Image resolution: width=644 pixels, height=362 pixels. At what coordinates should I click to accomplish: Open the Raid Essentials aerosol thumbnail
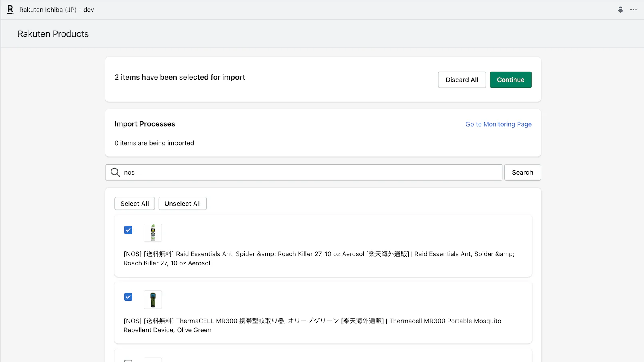click(x=153, y=233)
